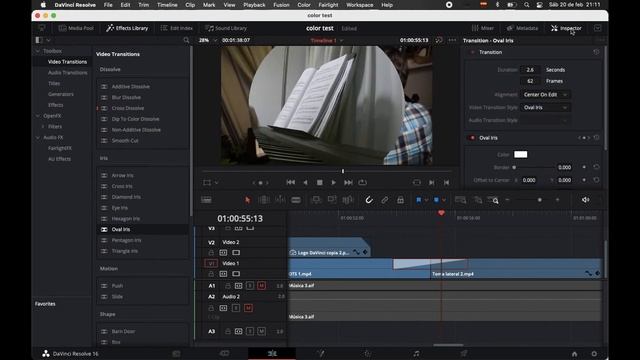Jump to first frame in viewer
Viewport: 640px width, 360px height.
291,182
